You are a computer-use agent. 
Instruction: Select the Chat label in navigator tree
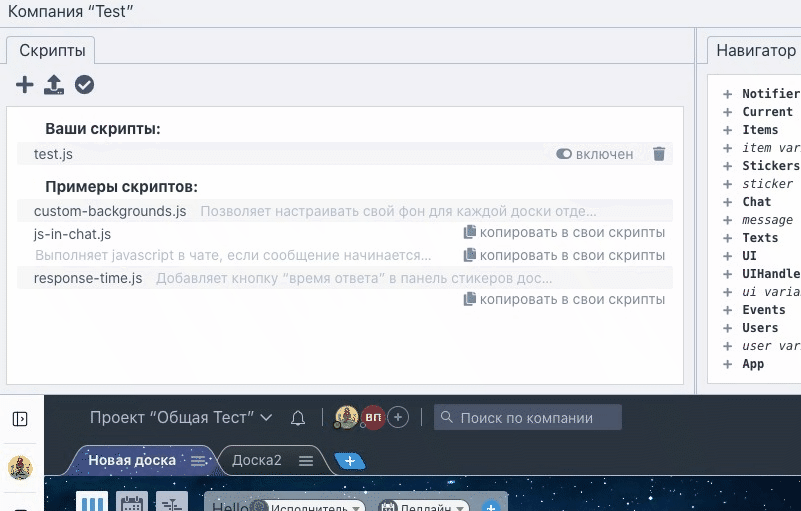[x=757, y=202]
